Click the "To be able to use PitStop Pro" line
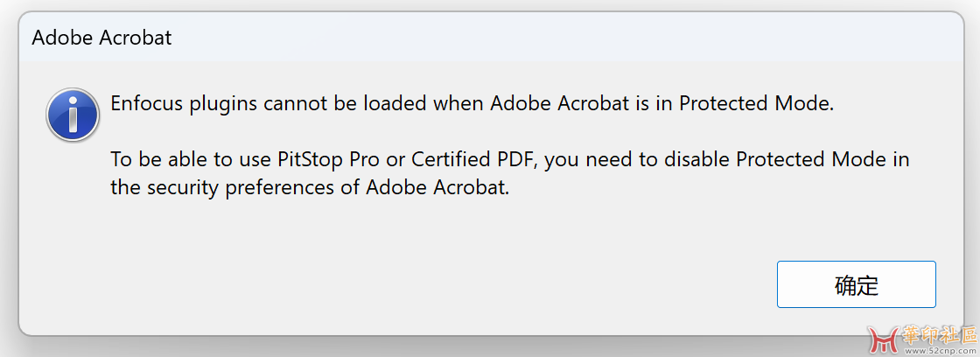 tap(510, 159)
